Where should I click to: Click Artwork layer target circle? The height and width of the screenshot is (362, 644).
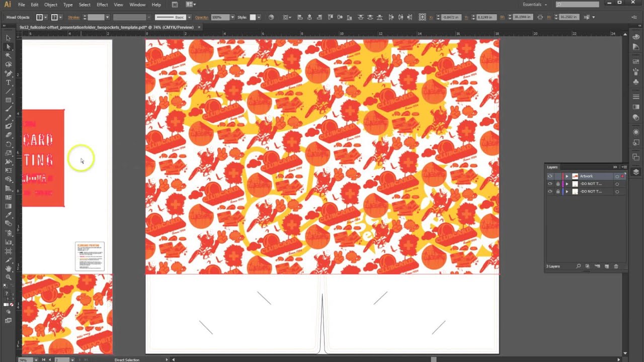[617, 176]
